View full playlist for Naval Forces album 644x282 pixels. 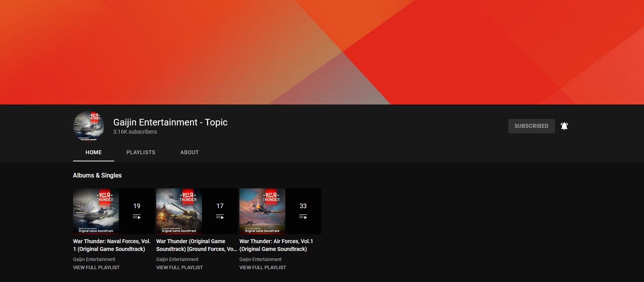click(x=96, y=267)
